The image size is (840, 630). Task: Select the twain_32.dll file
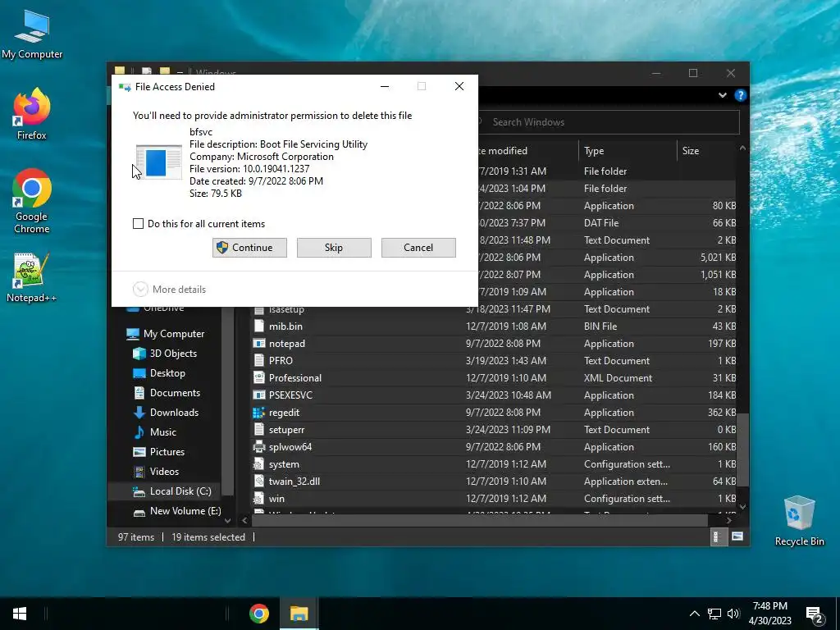coord(493,481)
